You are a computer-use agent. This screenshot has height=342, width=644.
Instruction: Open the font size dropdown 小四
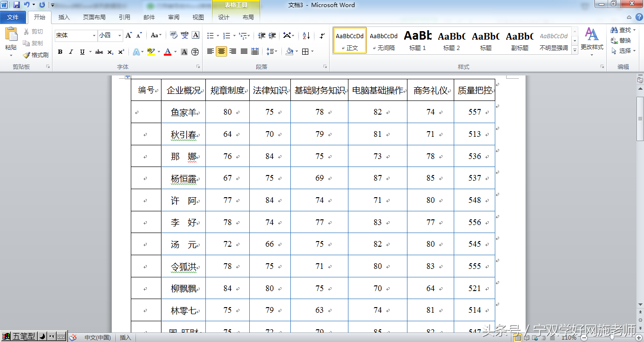point(119,35)
